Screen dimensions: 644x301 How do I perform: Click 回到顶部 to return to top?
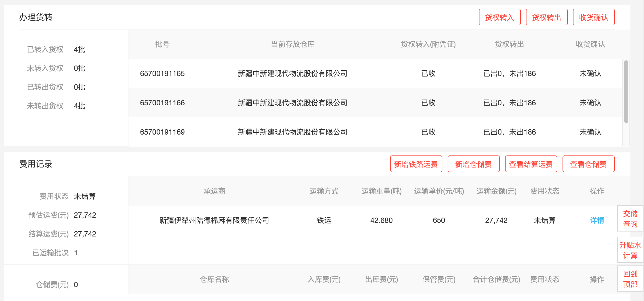pyautogui.click(x=630, y=279)
